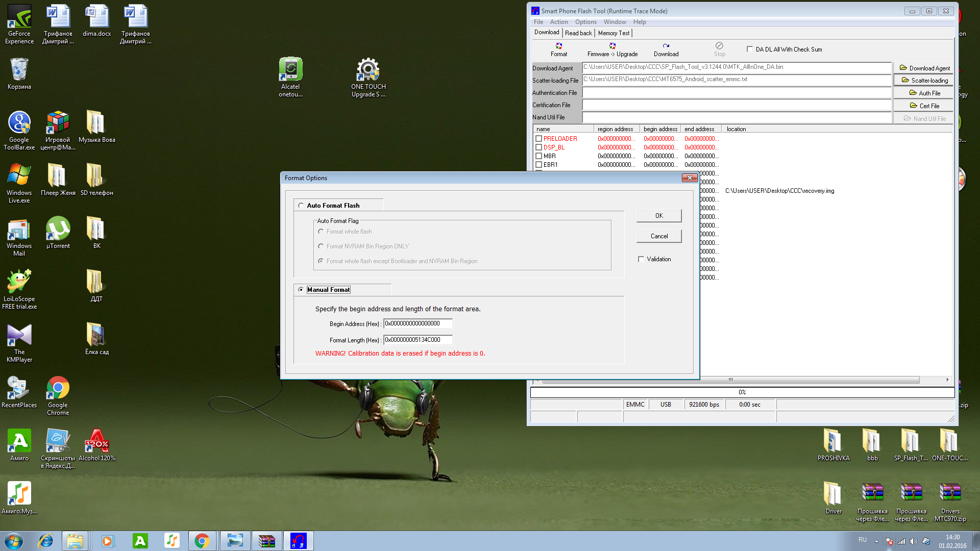Screen dimensions: 980x551
Task: Show hidden system tray icons arrow
Action: click(876, 541)
